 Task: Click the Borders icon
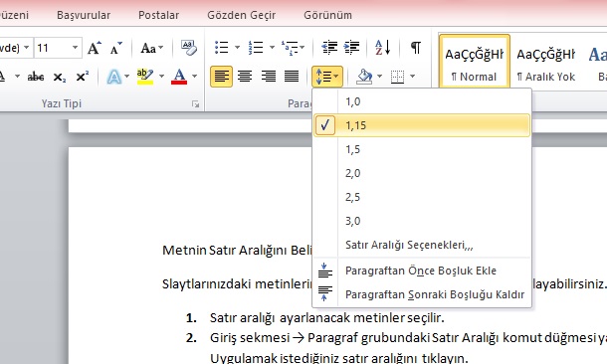pyautogui.click(x=398, y=77)
